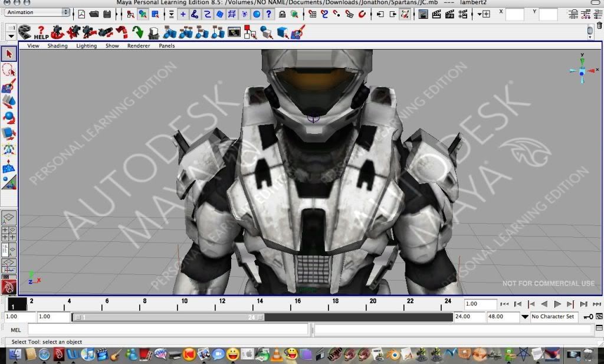
Task: Open a scene with the folder icon
Action: 94,14
